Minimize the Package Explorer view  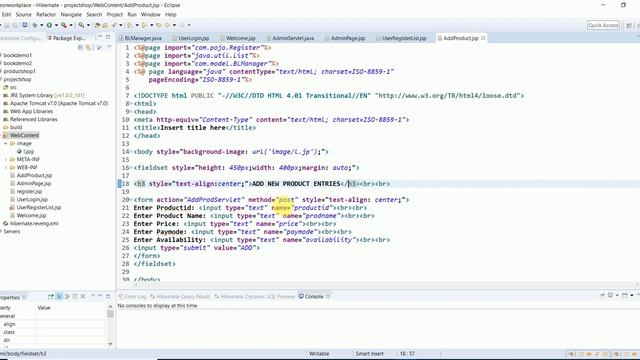click(100, 37)
